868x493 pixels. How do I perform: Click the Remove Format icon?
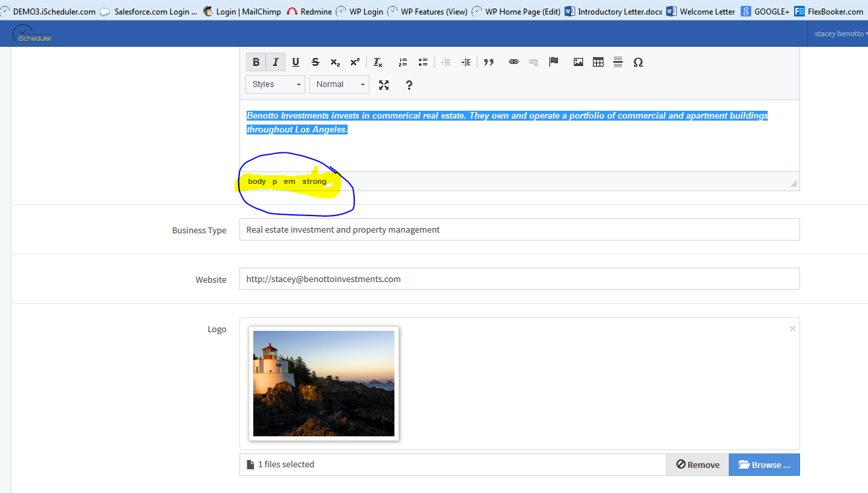click(x=378, y=62)
